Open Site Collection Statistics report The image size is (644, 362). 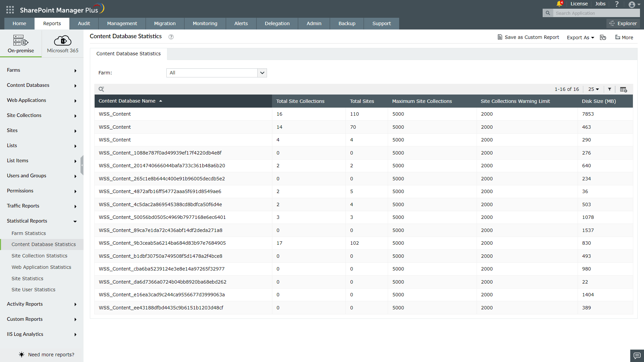tap(39, 256)
